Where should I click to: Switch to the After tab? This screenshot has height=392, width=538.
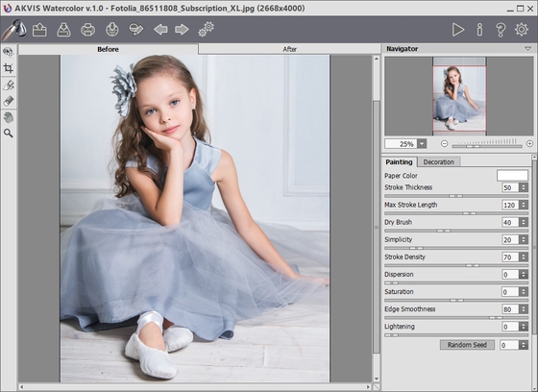click(289, 49)
